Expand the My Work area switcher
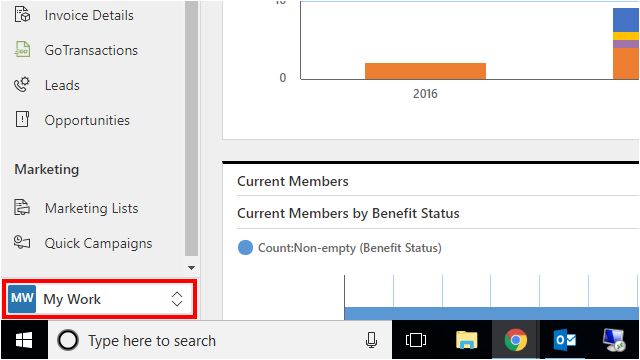Image resolution: width=640 pixels, height=360 pixels. [x=177, y=299]
